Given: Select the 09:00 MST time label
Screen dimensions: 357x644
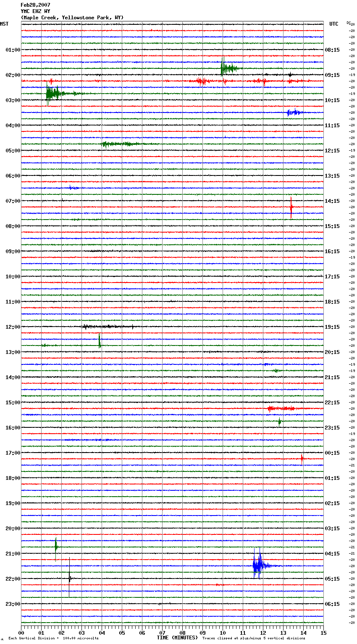Looking at the screenshot, I should click(x=13, y=251).
